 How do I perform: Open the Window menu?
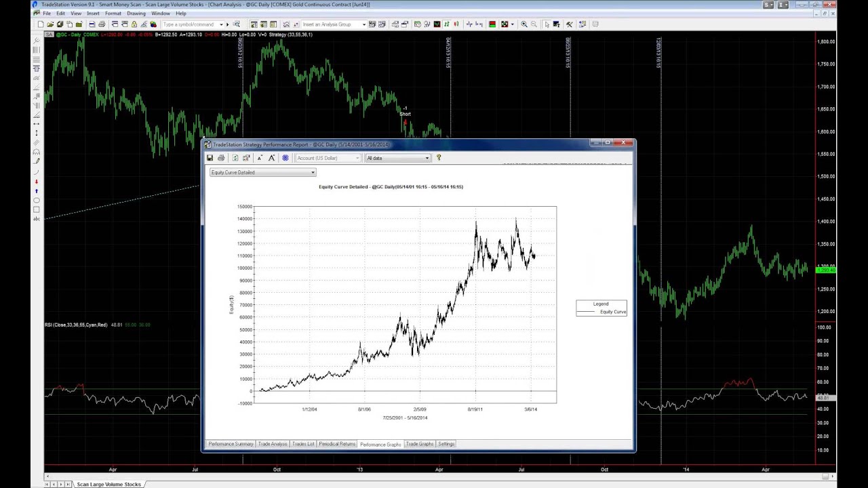[x=161, y=14]
